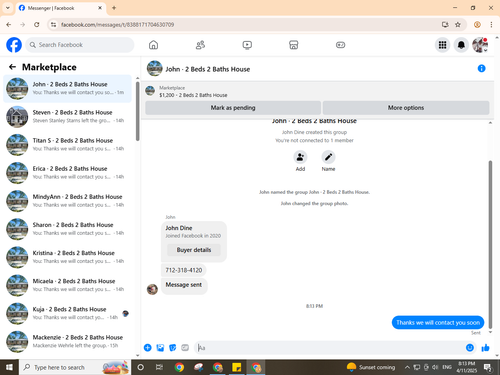Reload the page in Chrome
The image size is (500, 375).
click(37, 25)
